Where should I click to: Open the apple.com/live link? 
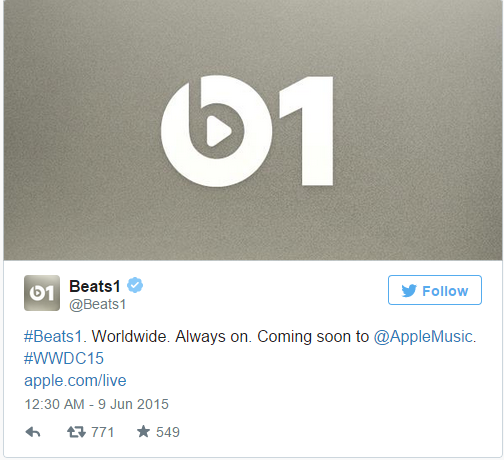(x=75, y=381)
